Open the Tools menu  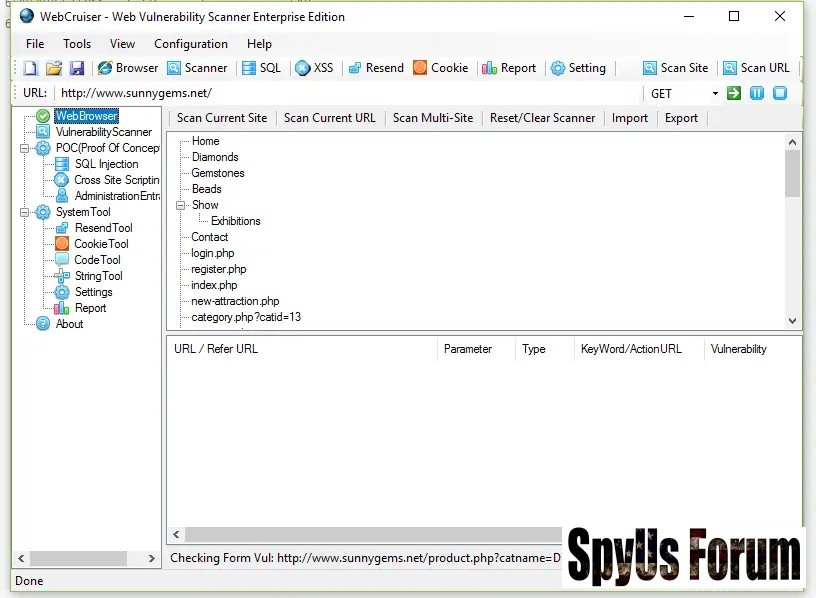pos(77,44)
